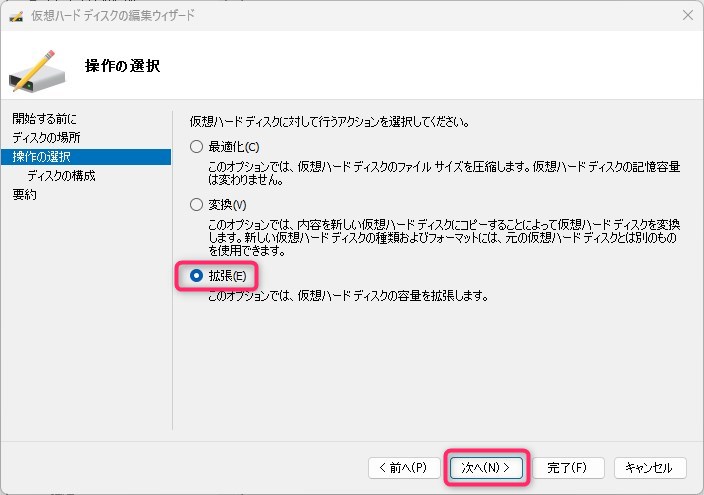Image resolution: width=704 pixels, height=495 pixels.
Task: Click the large disk and pencil header icon
Action: 38,66
